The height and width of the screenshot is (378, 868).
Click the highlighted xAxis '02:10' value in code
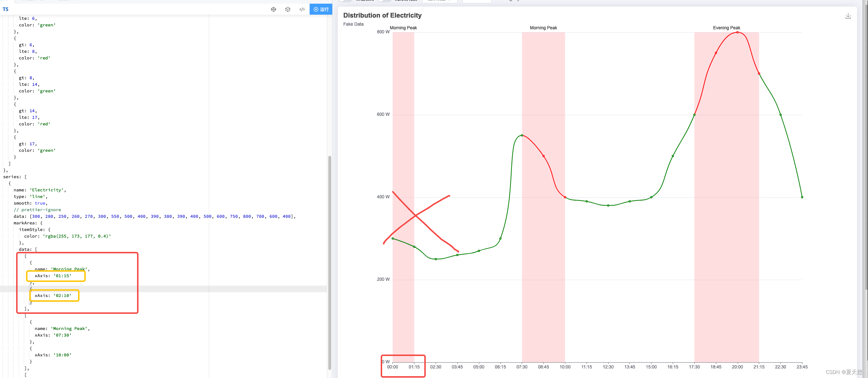pyautogui.click(x=54, y=296)
